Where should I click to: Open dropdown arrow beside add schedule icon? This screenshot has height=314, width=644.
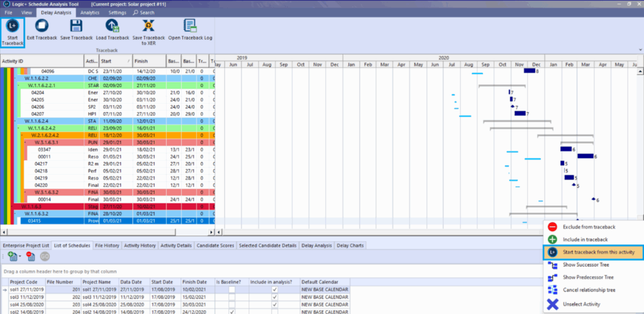point(19,257)
